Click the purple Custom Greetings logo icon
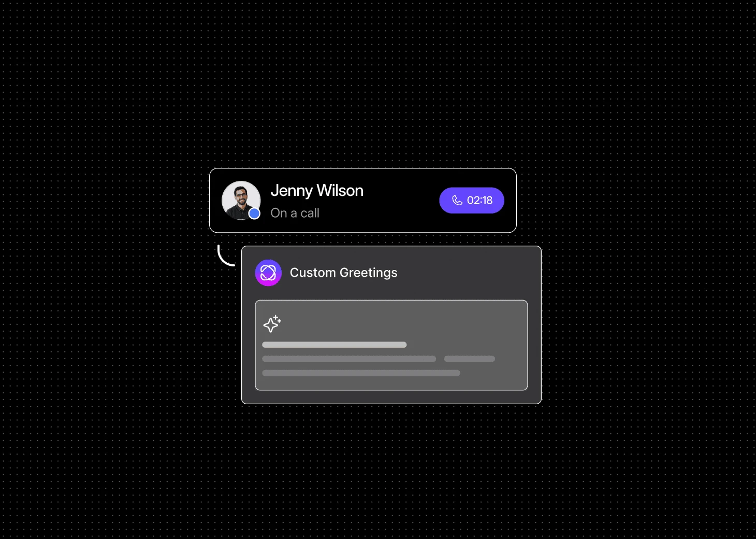Viewport: 756px width, 539px height. point(268,273)
